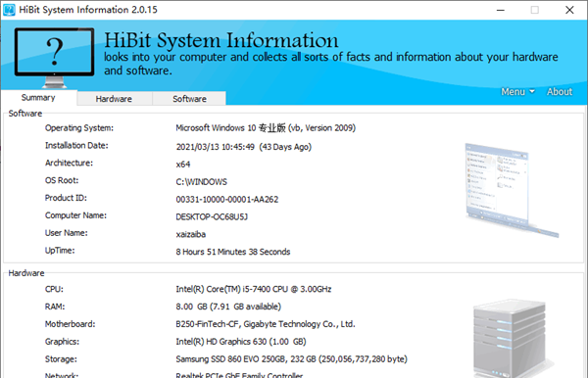This screenshot has width=588, height=378.
Task: Select the storage value Samsung SSD 860 EVO
Action: coord(291,359)
